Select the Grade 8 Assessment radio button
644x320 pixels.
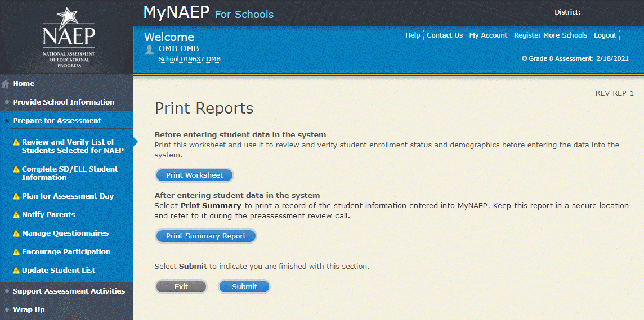point(525,58)
